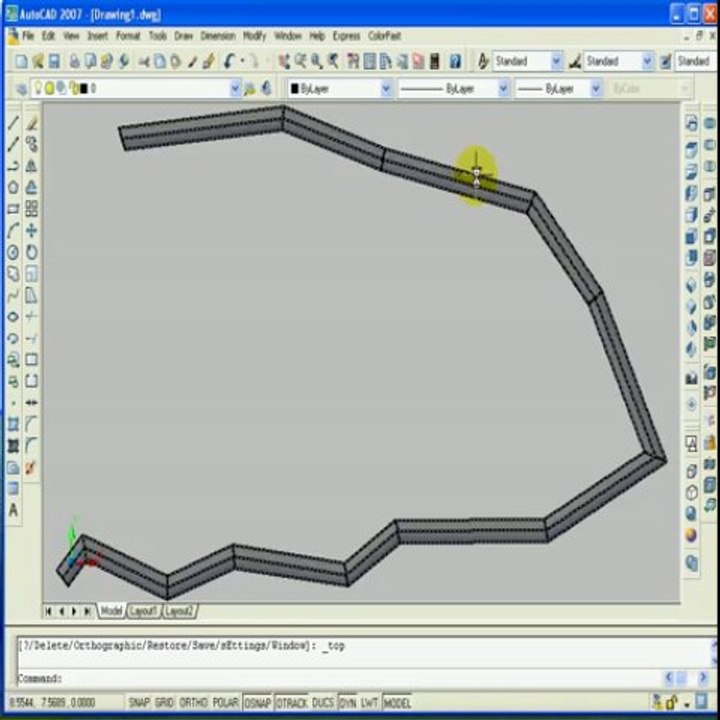
Task: Select the Array modify tool
Action: click(31, 209)
